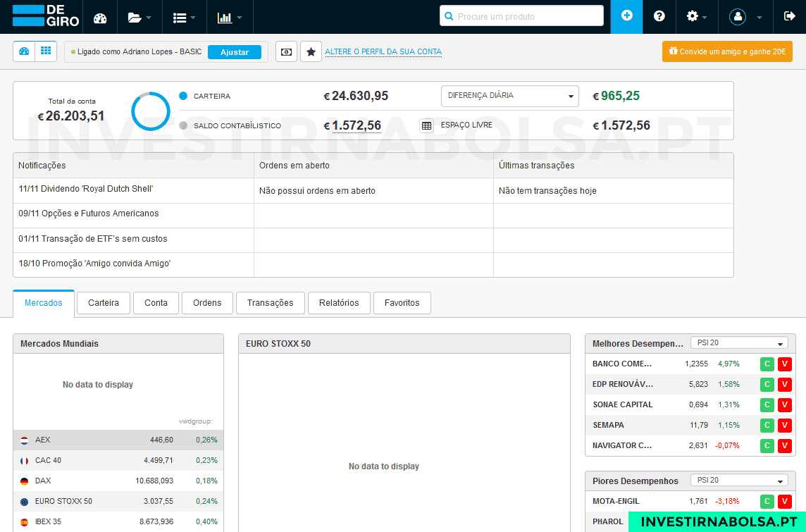
Task: Open Royal Dutch Shell dividend notification
Action: pos(86,189)
